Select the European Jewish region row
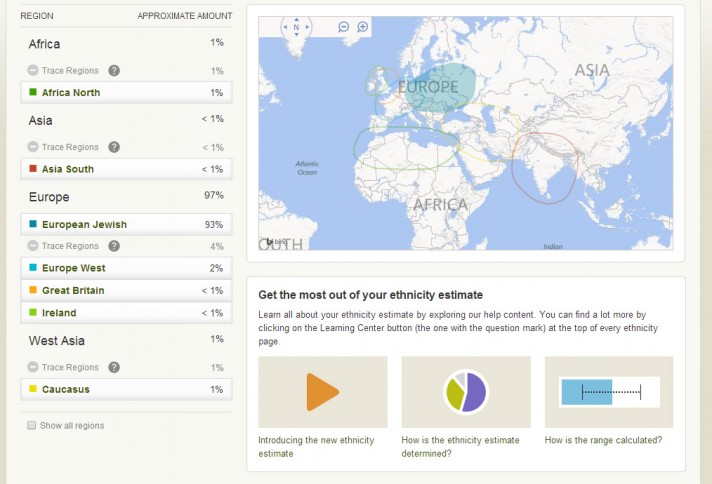The image size is (712, 484). click(x=126, y=225)
